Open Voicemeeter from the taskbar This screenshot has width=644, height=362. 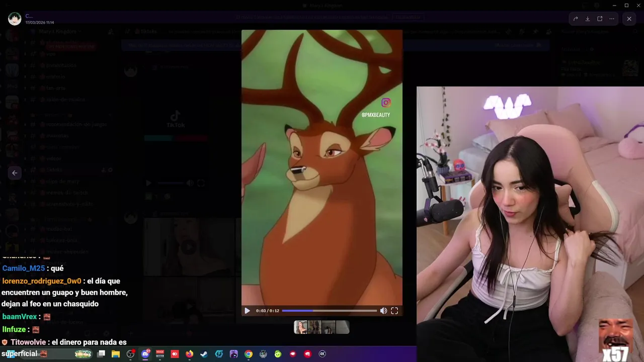tap(160, 354)
